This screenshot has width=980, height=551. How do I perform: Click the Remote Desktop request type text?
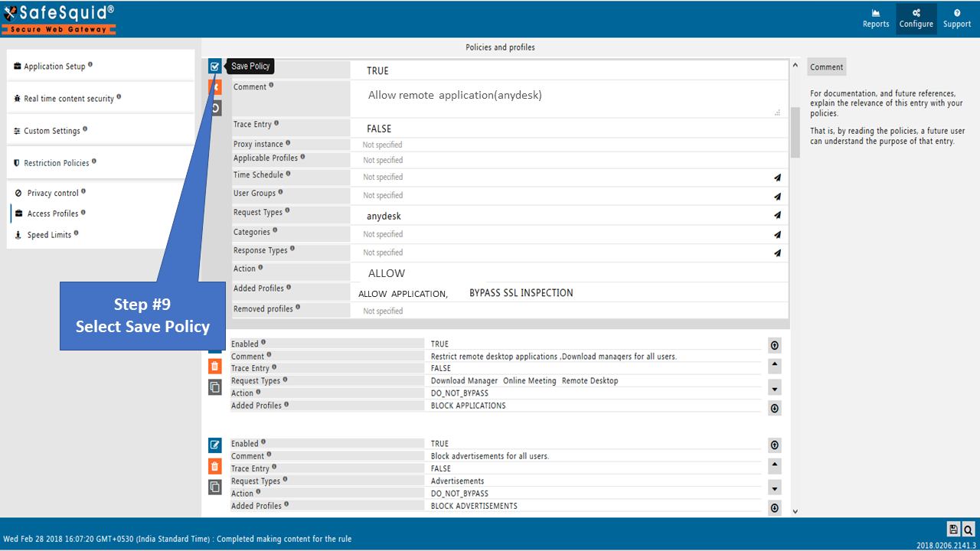pyautogui.click(x=590, y=380)
